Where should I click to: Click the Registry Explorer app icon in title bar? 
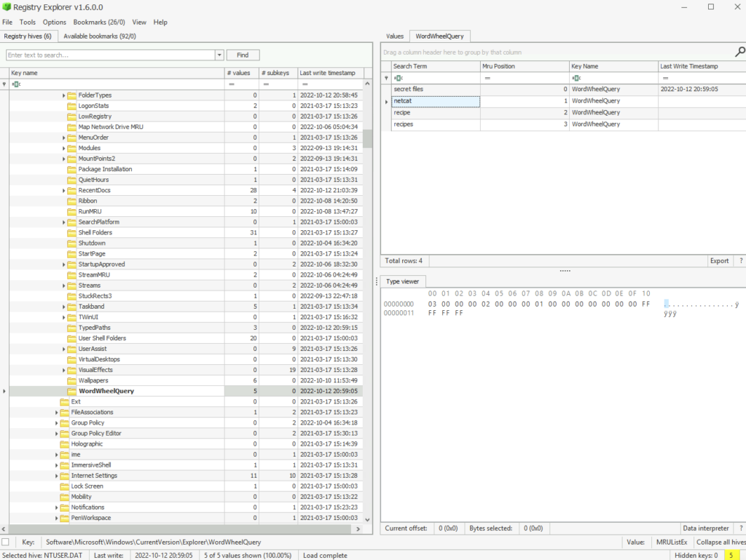pos(6,7)
